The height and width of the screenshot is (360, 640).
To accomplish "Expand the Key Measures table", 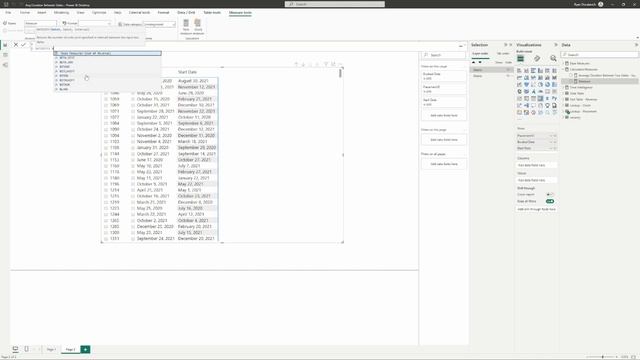I will (563, 64).
